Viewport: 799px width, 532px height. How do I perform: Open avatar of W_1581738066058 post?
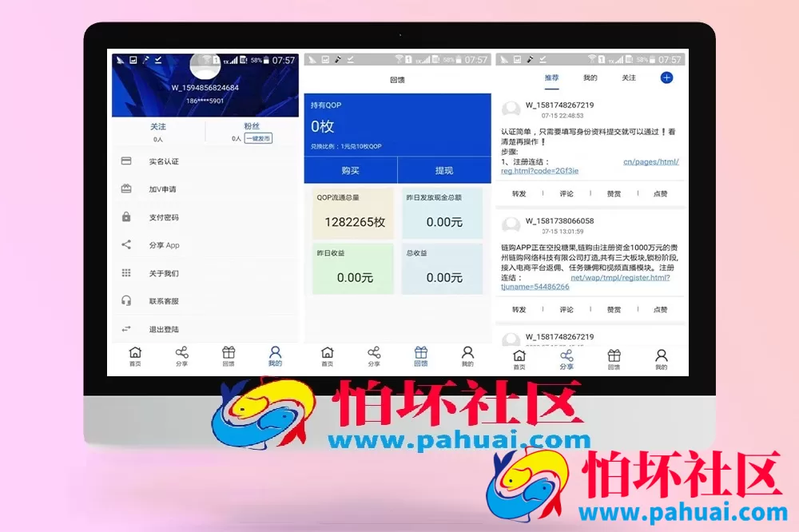point(511,225)
